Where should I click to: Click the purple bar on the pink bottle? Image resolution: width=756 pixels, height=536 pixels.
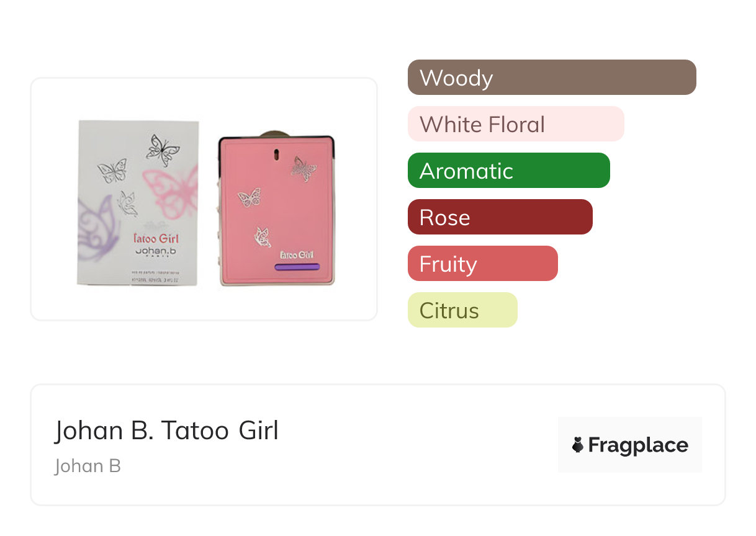click(x=297, y=267)
